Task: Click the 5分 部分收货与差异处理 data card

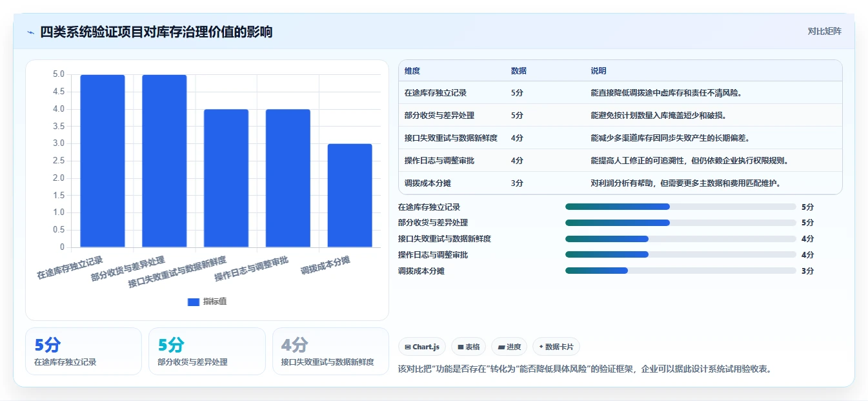Action: [207, 351]
